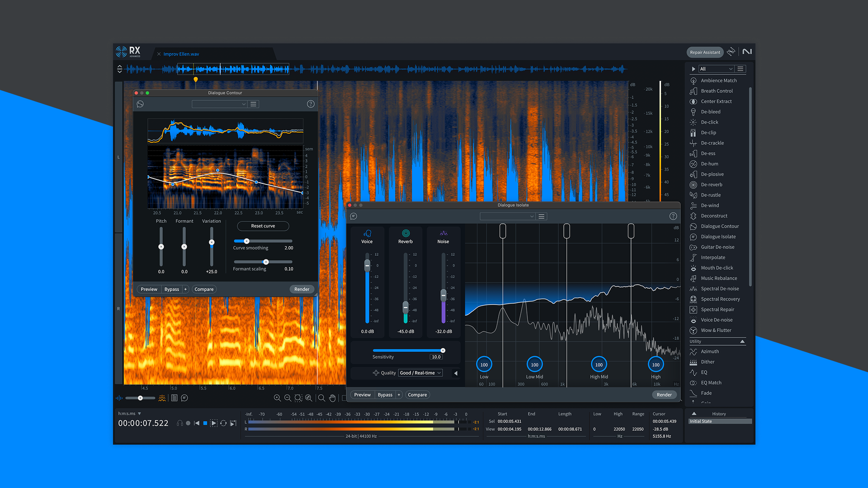Select the De-click module icon
Image resolution: width=868 pixels, height=488 pixels.
(693, 122)
